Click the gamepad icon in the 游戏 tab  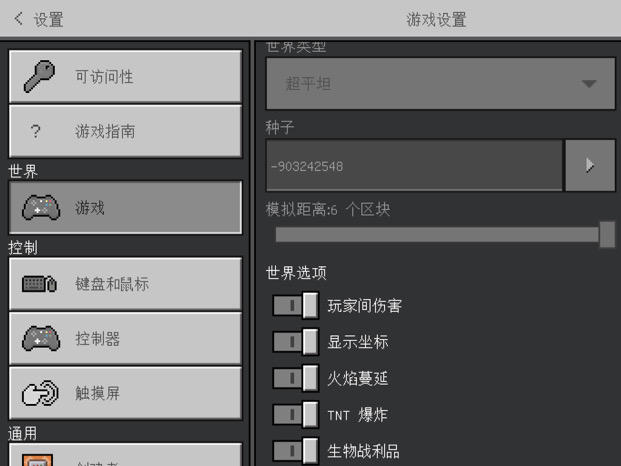(x=41, y=207)
